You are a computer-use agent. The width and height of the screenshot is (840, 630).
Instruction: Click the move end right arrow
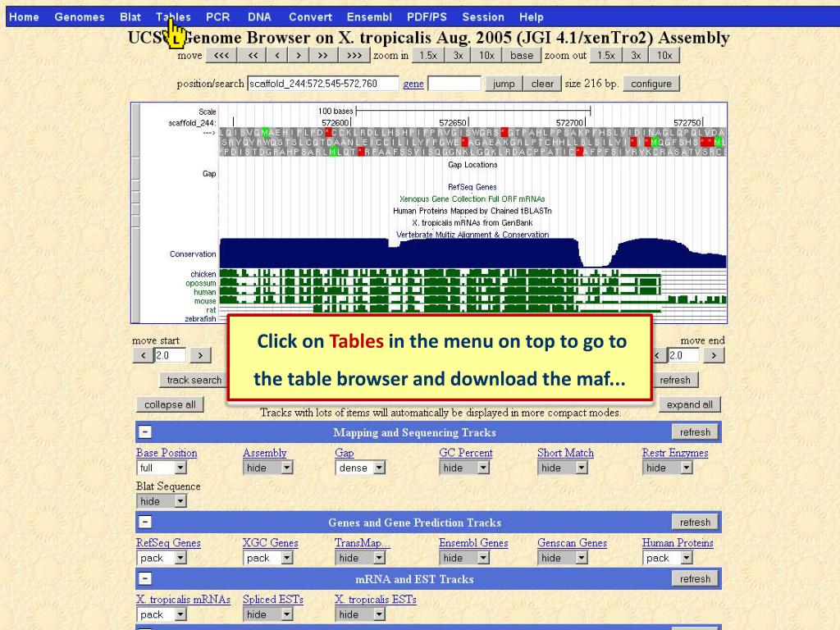click(x=714, y=355)
